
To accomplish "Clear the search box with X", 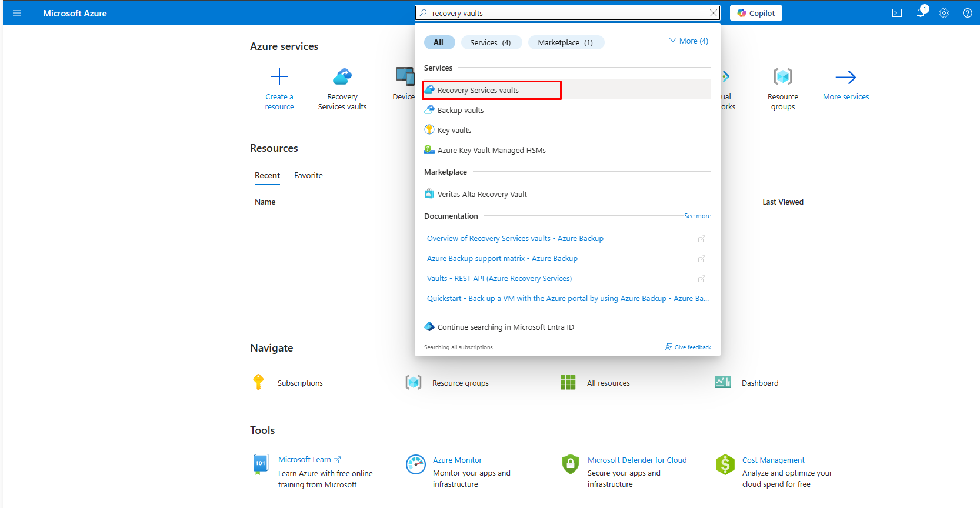I will coord(713,13).
